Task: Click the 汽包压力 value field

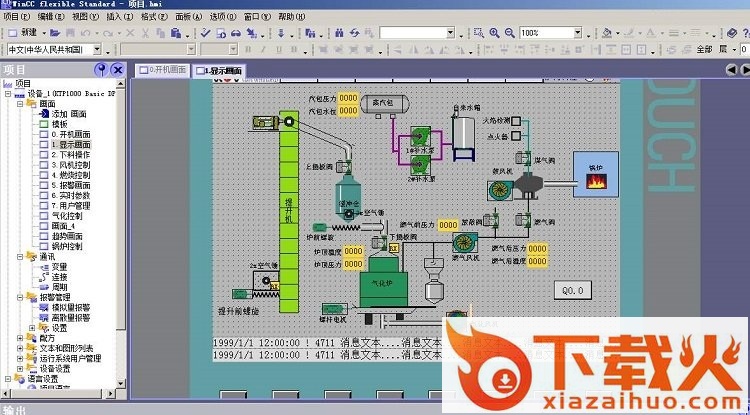Action: 348,98
